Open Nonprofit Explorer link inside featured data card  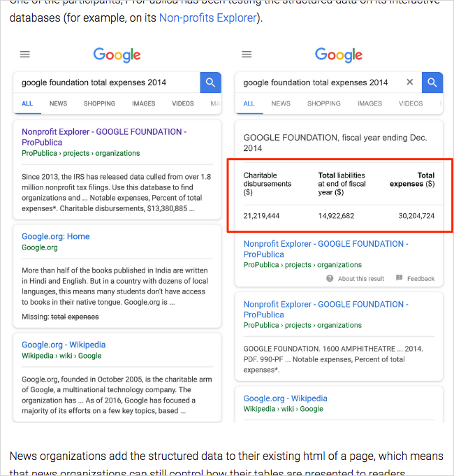click(x=325, y=249)
